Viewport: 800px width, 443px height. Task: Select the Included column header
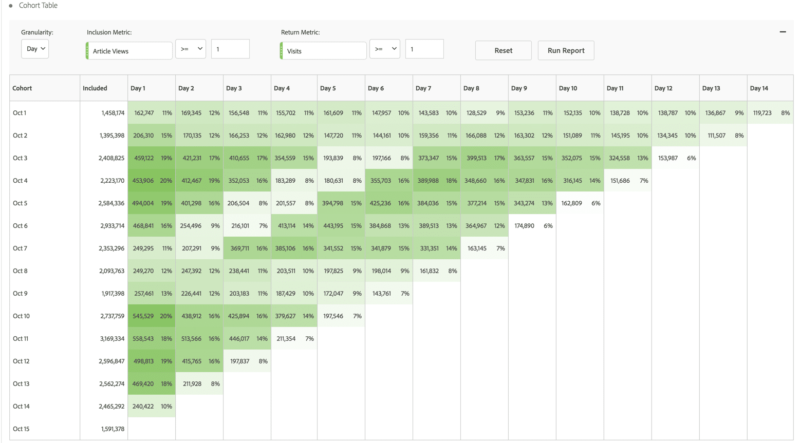pyautogui.click(x=104, y=88)
